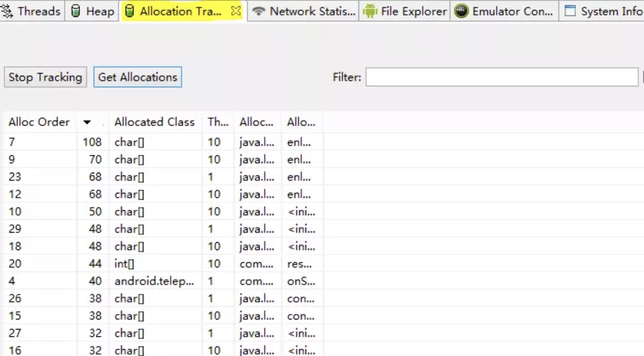The width and height of the screenshot is (644, 356).
Task: Click the Th... thread column header
Action: pyautogui.click(x=217, y=122)
